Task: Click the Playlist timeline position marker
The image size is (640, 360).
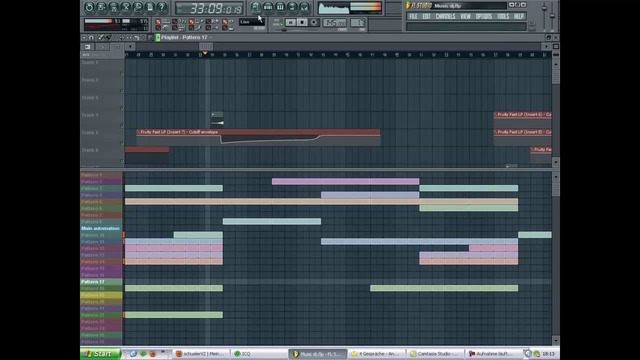Action: (205, 53)
